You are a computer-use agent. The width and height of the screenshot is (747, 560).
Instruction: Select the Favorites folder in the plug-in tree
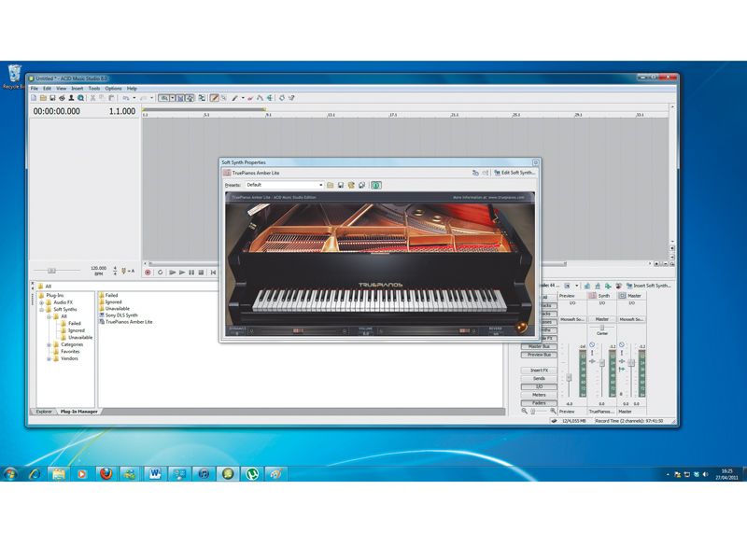click(x=66, y=352)
